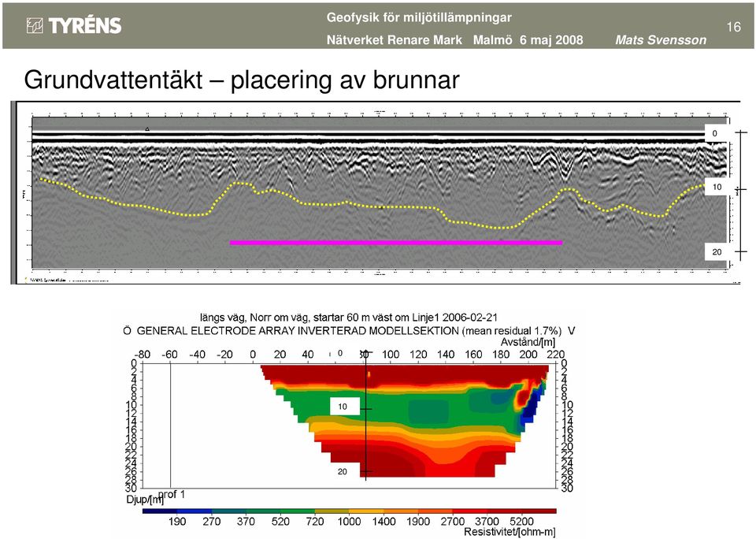This screenshot has width=756, height=539.
Task: Click 'GENERAL ELECTRODE ARRAY INVERTERAD MODELLSEKTION' title
Action: 298,331
